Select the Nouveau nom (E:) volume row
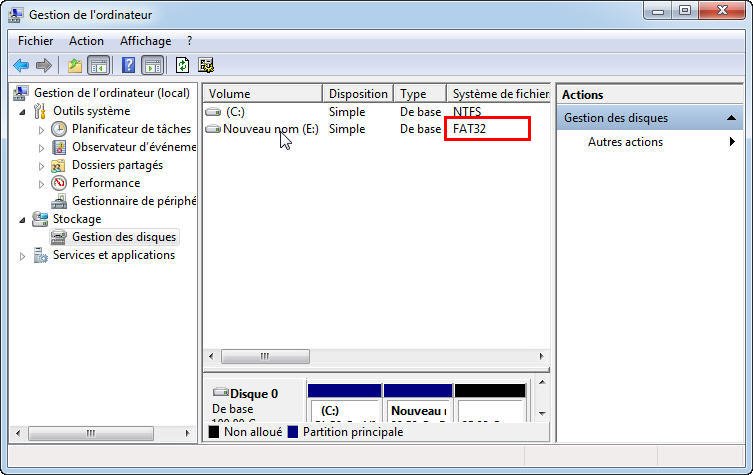Image resolution: width=753 pixels, height=475 pixels. (x=376, y=129)
